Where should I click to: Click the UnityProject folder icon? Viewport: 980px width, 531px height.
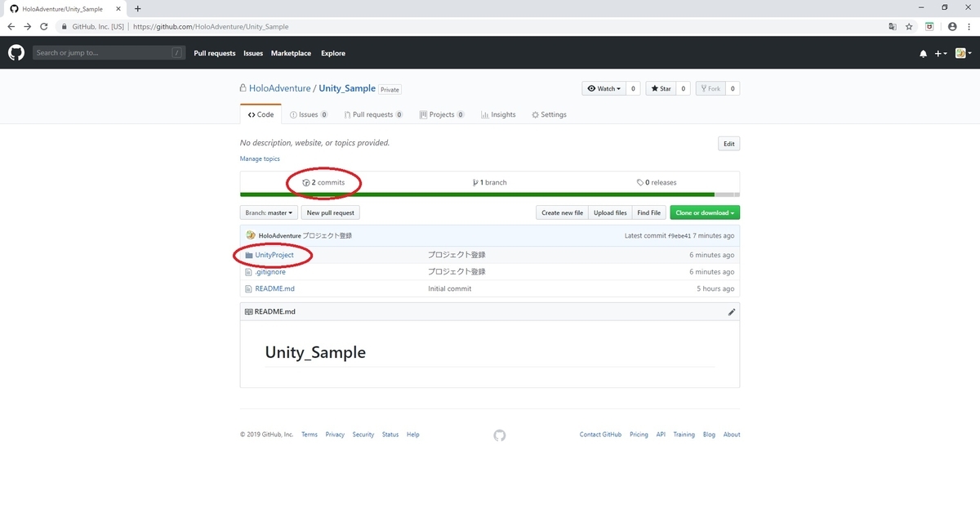tap(248, 255)
